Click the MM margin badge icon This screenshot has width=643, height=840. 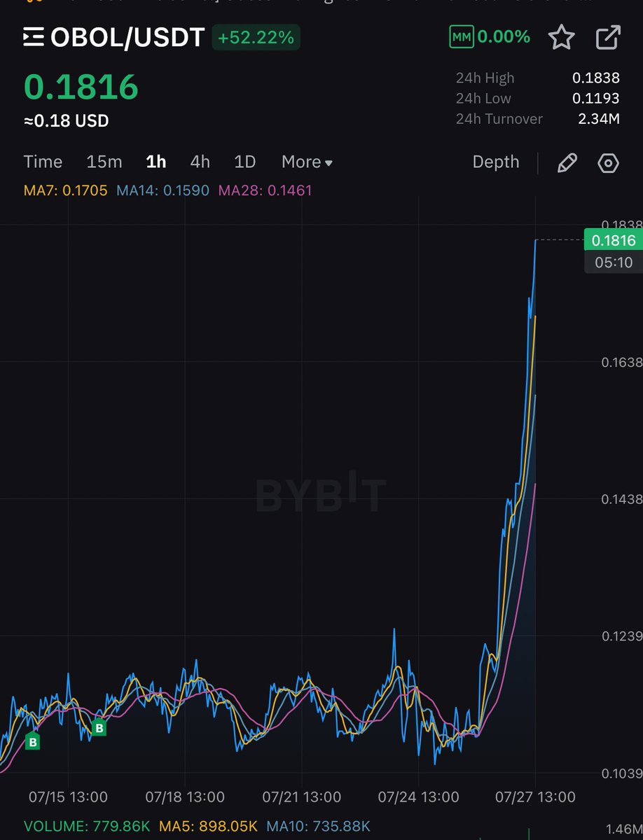click(460, 37)
